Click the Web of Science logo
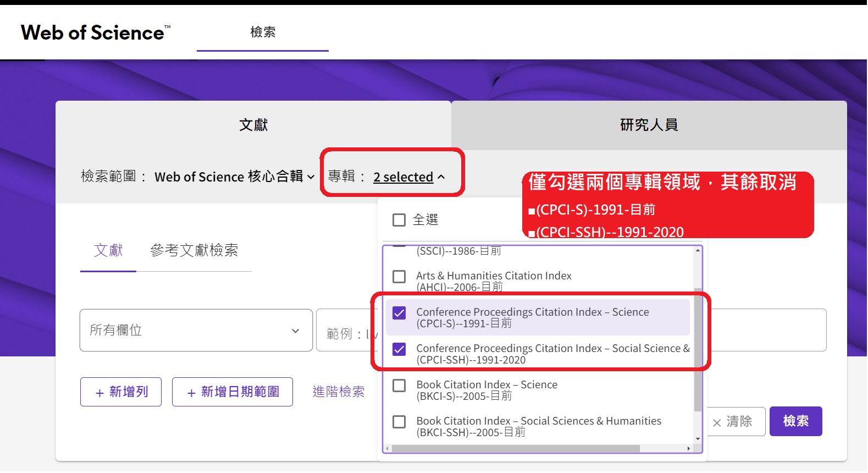868x473 pixels. [x=95, y=33]
